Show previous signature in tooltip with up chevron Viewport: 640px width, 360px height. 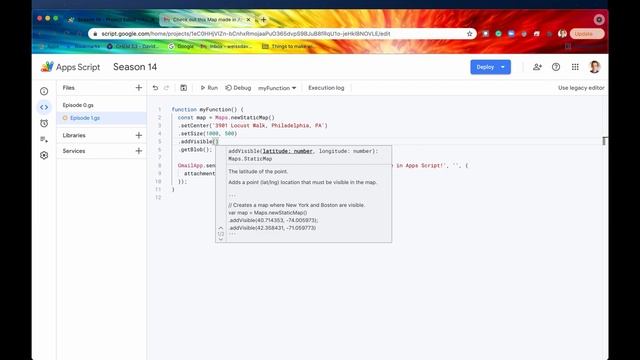(221, 228)
